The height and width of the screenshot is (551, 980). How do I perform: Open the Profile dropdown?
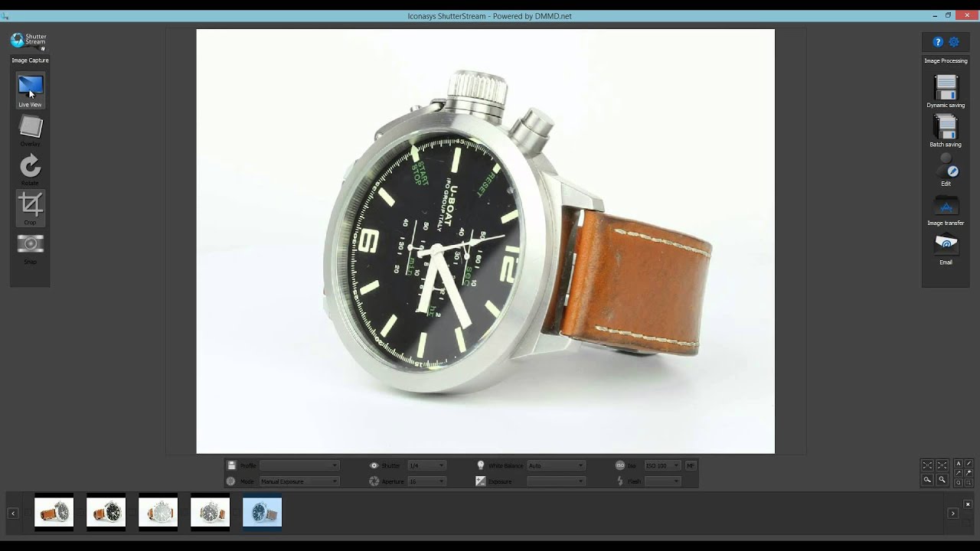point(299,465)
